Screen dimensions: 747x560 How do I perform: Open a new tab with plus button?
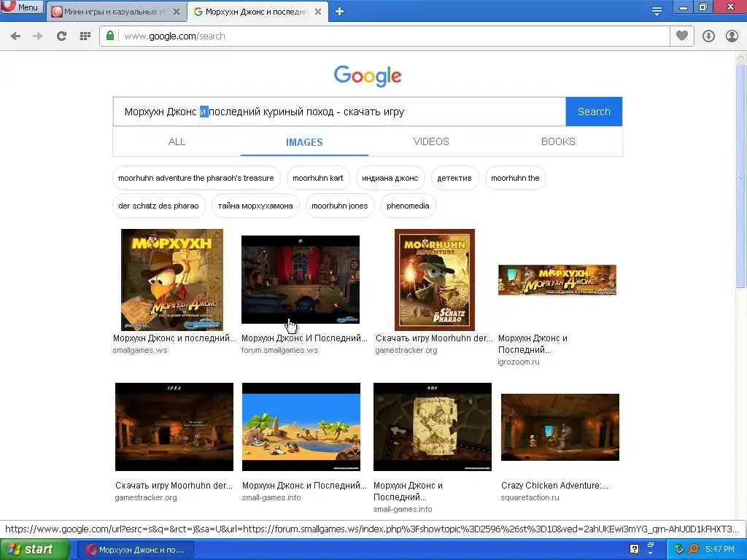pos(340,12)
